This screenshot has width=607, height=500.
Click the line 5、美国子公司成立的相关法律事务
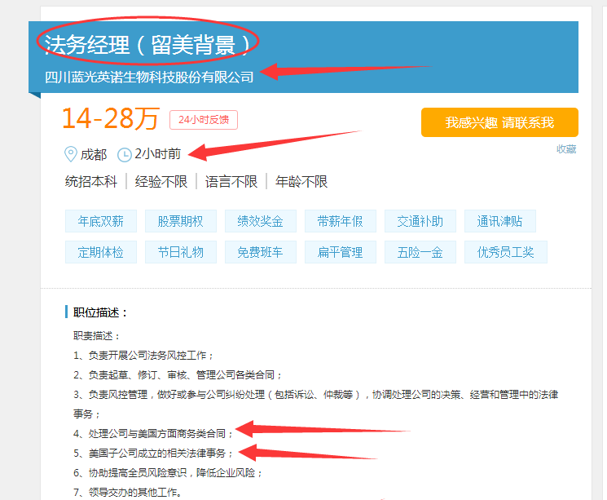tap(153, 453)
